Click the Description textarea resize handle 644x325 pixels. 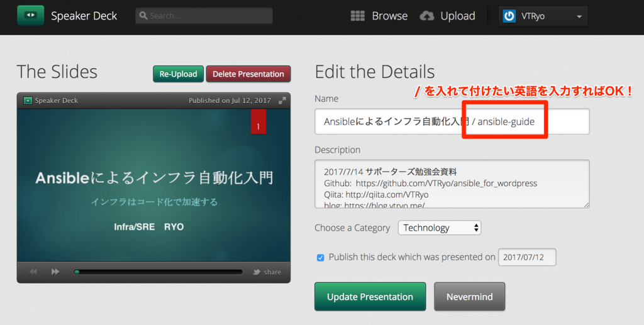click(x=586, y=204)
